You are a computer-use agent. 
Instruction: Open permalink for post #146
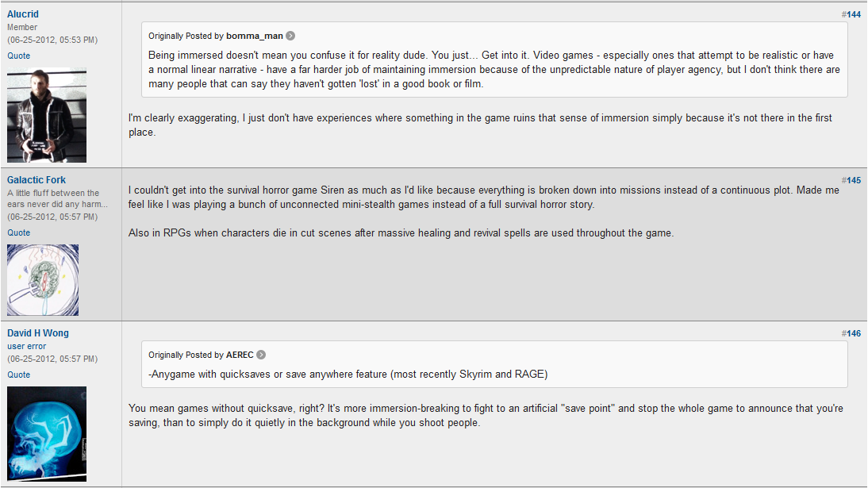pyautogui.click(x=853, y=334)
